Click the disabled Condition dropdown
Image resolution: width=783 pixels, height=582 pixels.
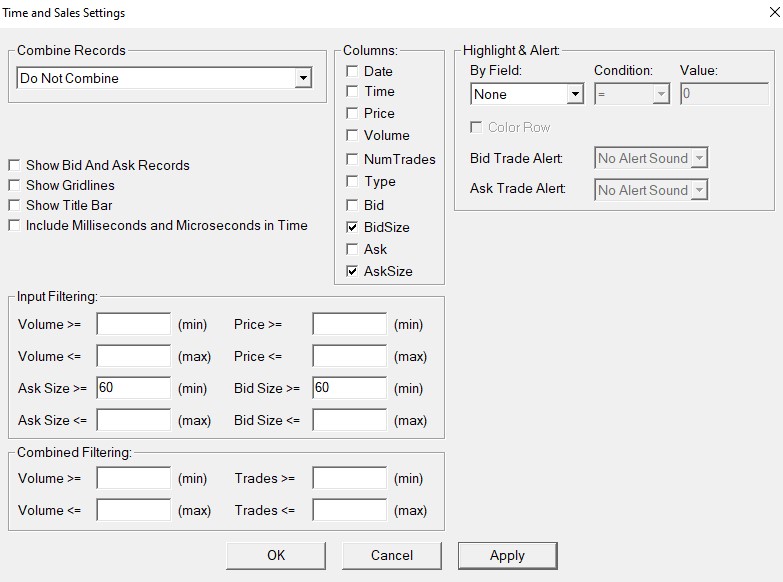click(x=632, y=94)
